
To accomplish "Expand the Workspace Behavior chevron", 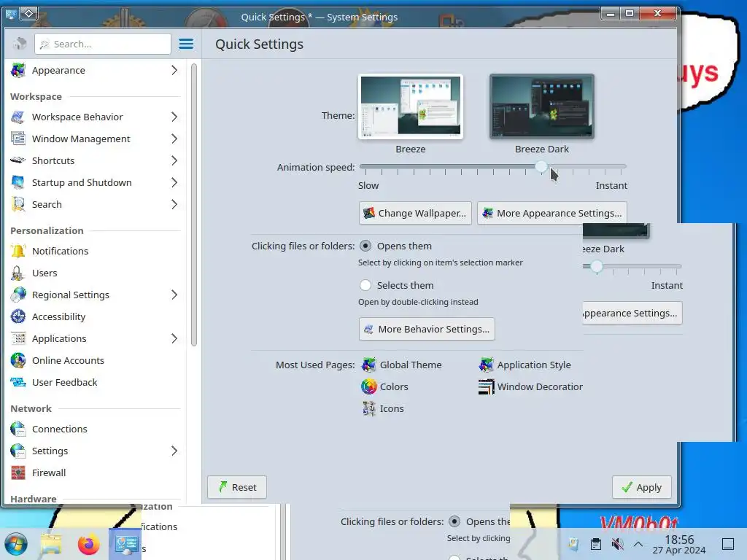I will [x=174, y=117].
